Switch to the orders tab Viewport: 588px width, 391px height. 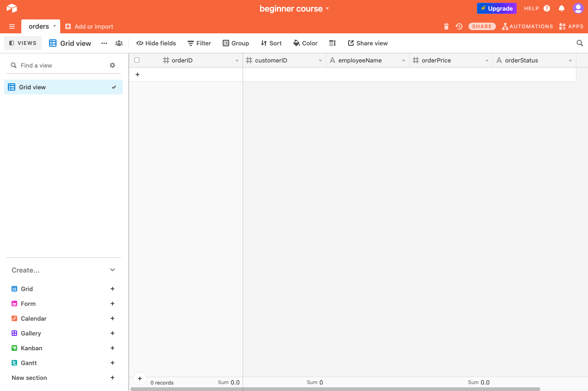point(38,26)
